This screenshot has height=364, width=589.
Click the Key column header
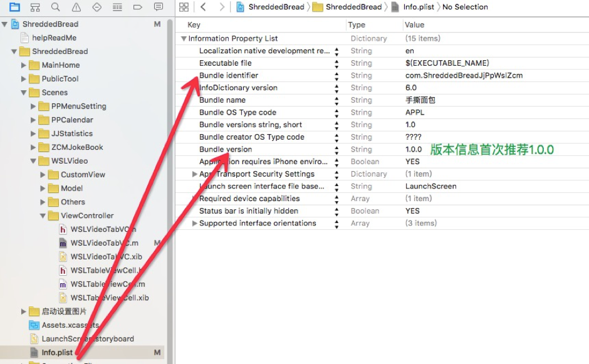tap(194, 25)
